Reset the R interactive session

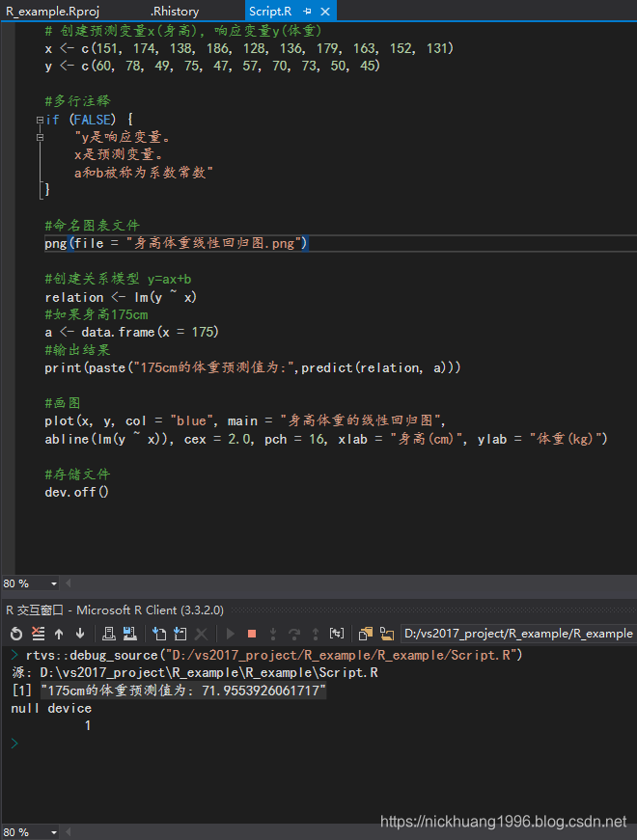point(16,634)
